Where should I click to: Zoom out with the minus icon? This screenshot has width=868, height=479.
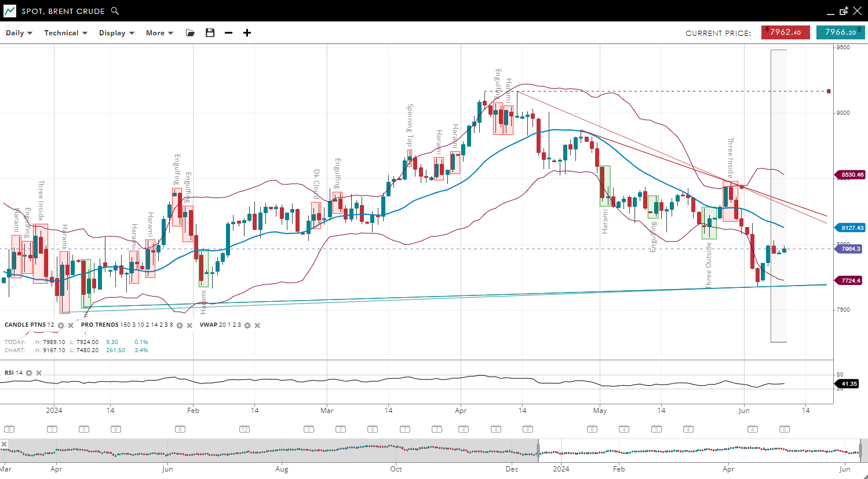click(x=228, y=33)
